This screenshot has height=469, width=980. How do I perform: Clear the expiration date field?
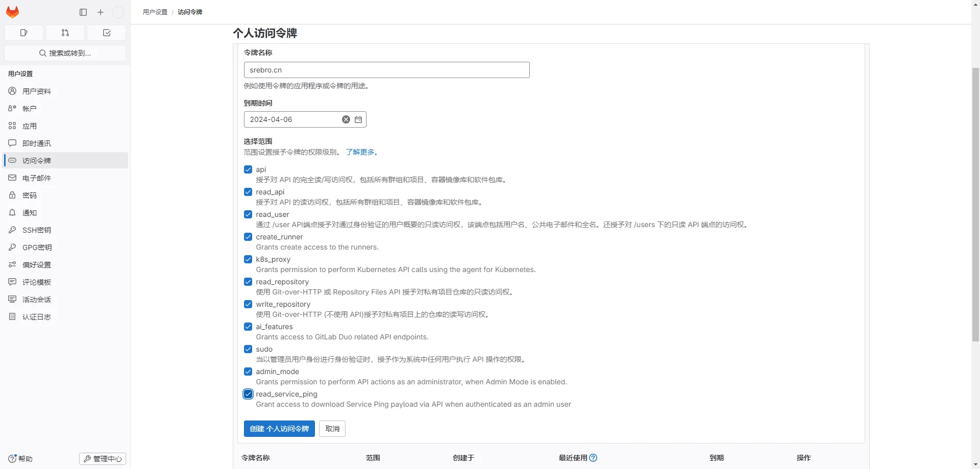tap(346, 119)
